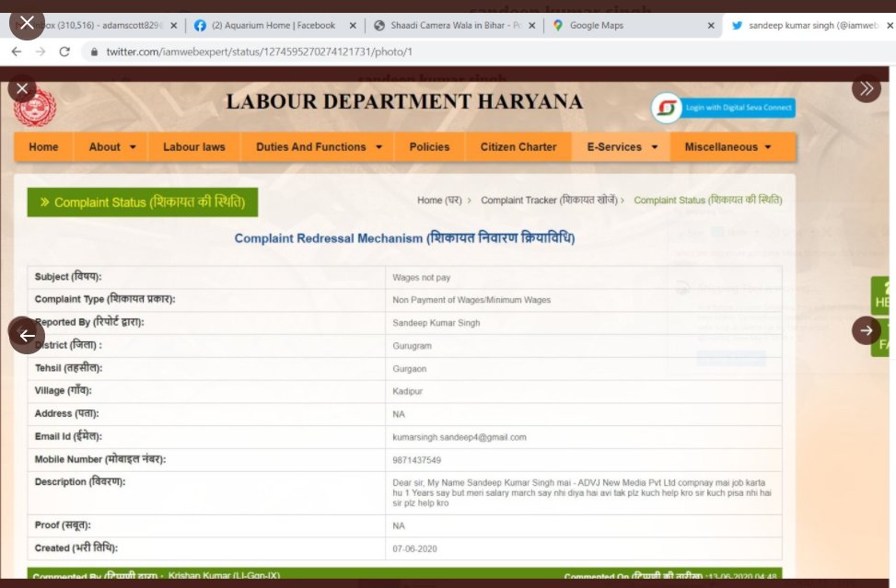Click the 'NA' value in Address row
Viewport: 896px width, 588px height.
coord(399,414)
